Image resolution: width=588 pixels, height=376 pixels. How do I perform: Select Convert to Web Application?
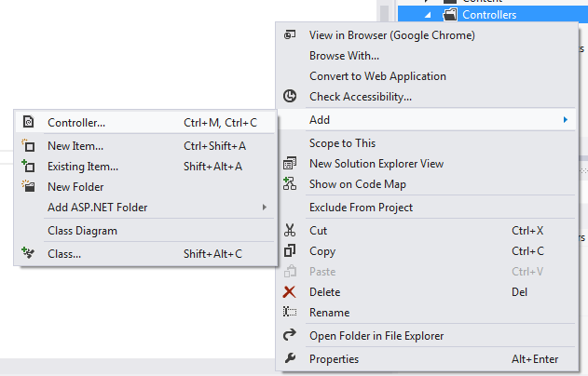click(x=377, y=76)
